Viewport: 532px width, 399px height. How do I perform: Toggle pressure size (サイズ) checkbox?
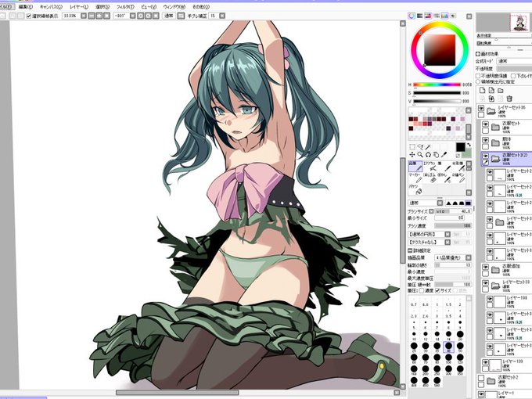437,291
